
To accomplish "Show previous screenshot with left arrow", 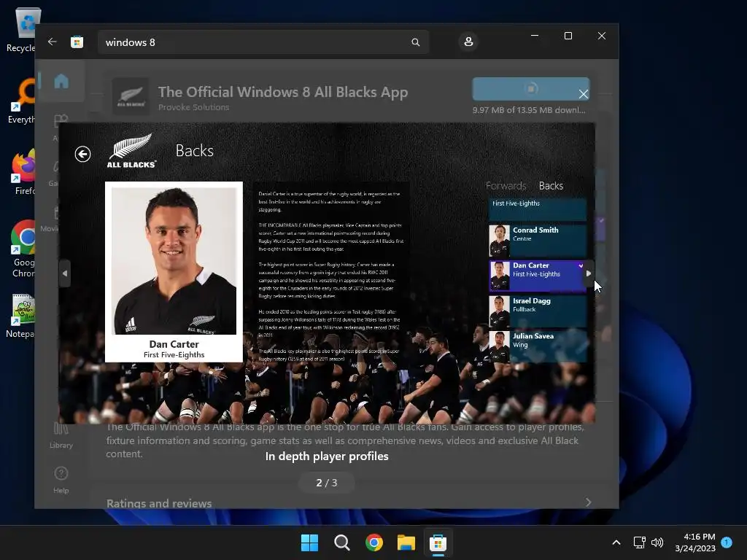I will coord(65,273).
